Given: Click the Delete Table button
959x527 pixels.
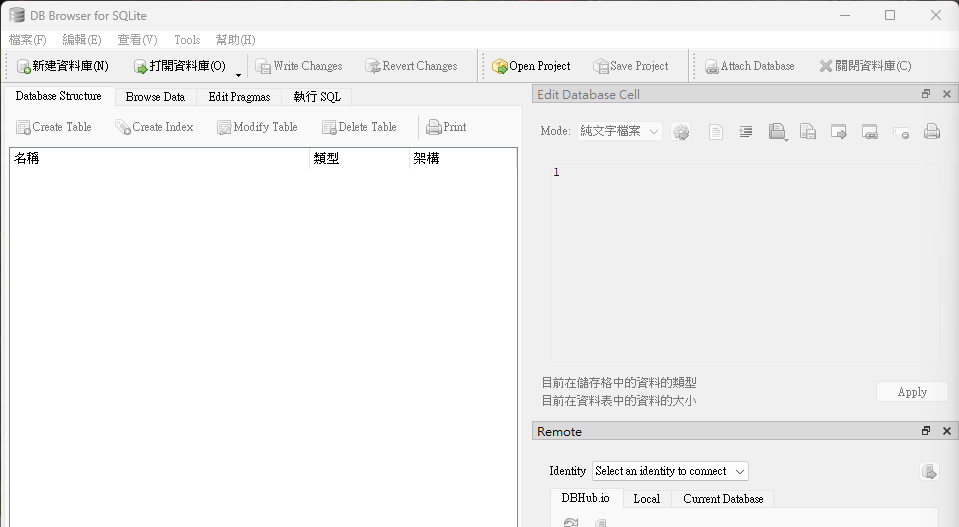Looking at the screenshot, I should click(x=360, y=127).
